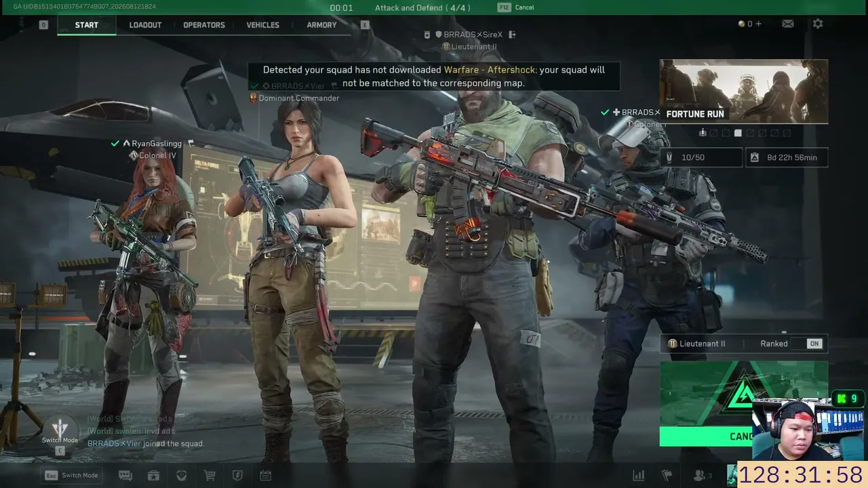Open the OPERATORS tab
868x488 pixels.
coord(204,25)
